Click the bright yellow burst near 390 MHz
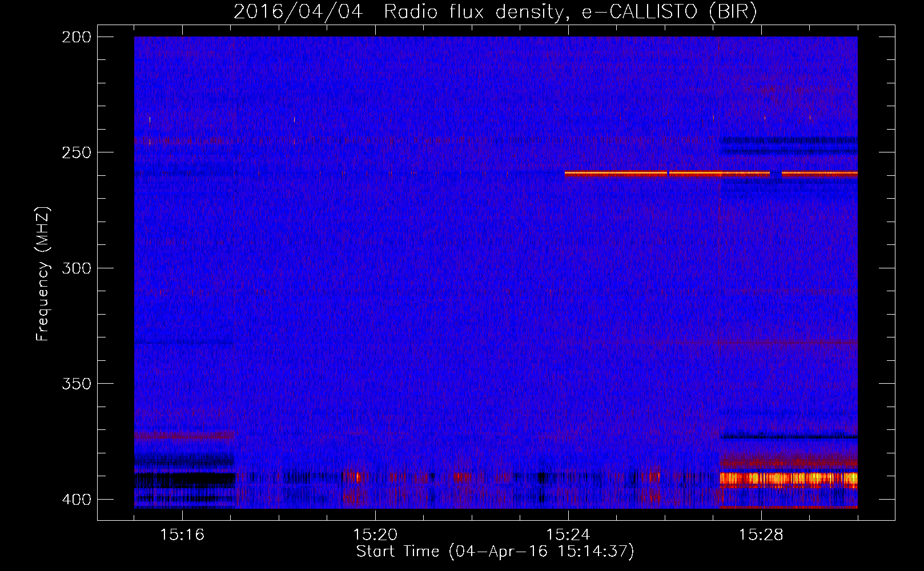Image resolution: width=924 pixels, height=571 pixels. tap(789, 478)
